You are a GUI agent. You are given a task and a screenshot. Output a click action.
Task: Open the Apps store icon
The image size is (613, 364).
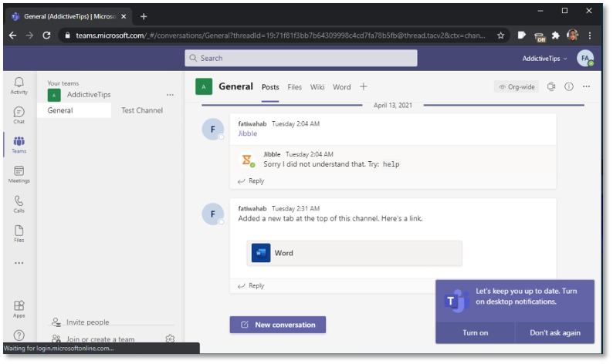coord(19,309)
